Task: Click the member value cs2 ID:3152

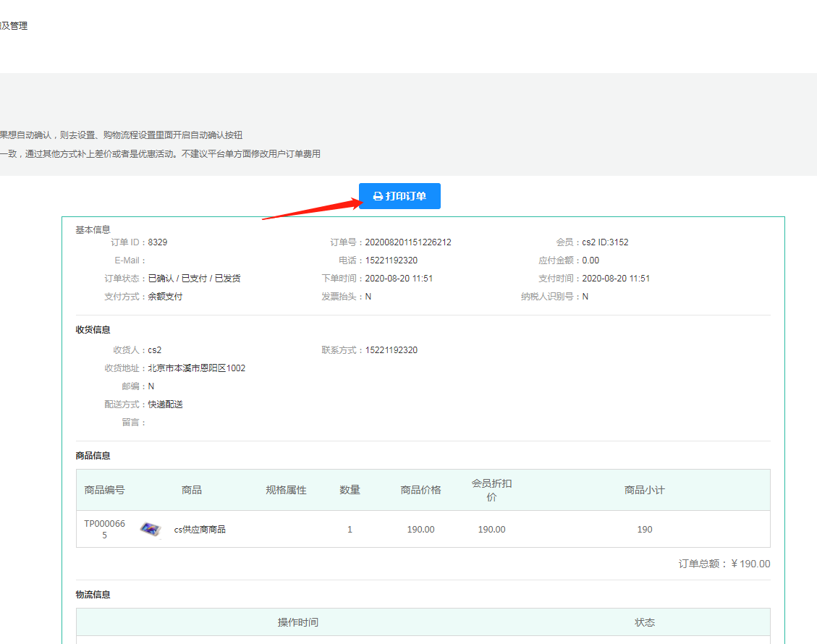Action: [x=605, y=242]
